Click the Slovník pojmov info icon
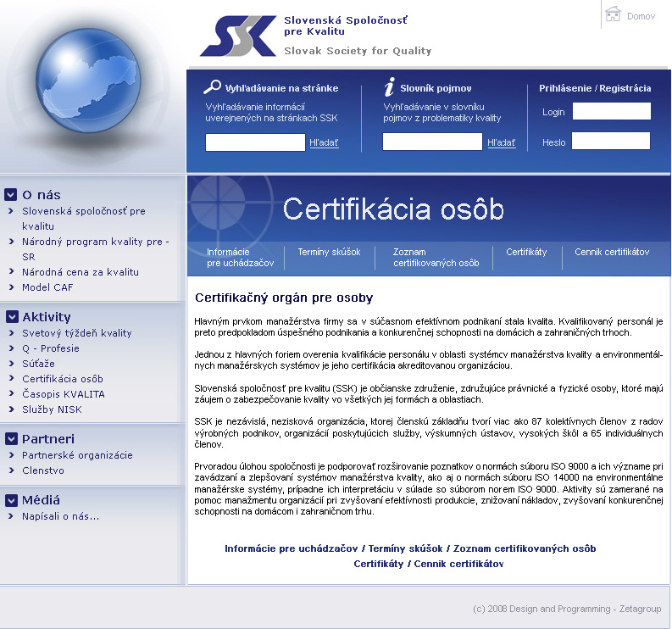Image resolution: width=672 pixels, height=629 pixels. pyautogui.click(x=389, y=87)
